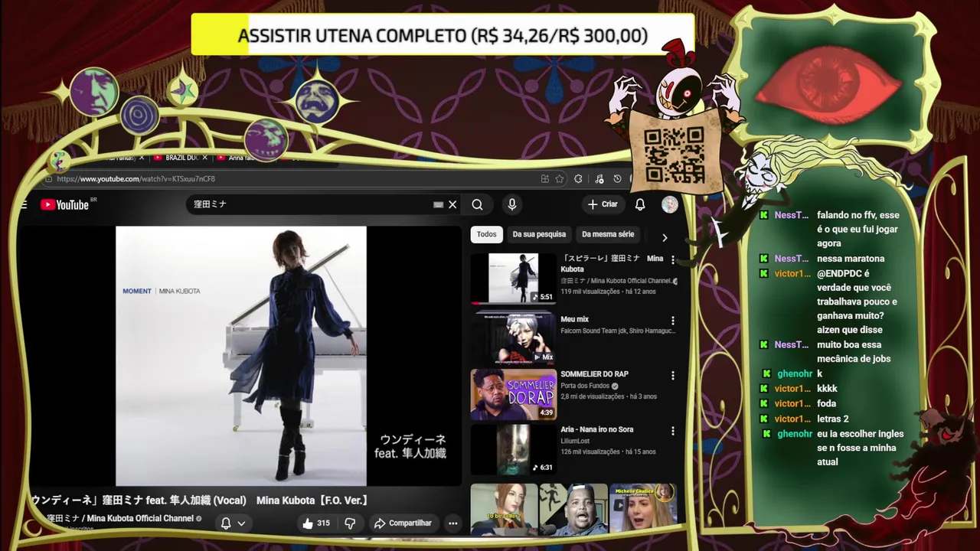The image size is (980, 551).
Task: Show more filter chips with arrow
Action: pos(665,237)
